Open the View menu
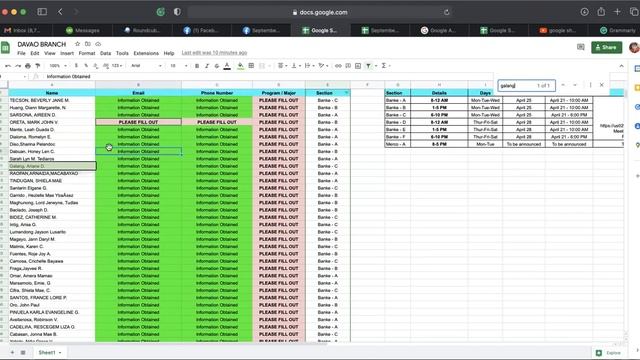Viewport: 640px width, 360px height. (x=50, y=53)
